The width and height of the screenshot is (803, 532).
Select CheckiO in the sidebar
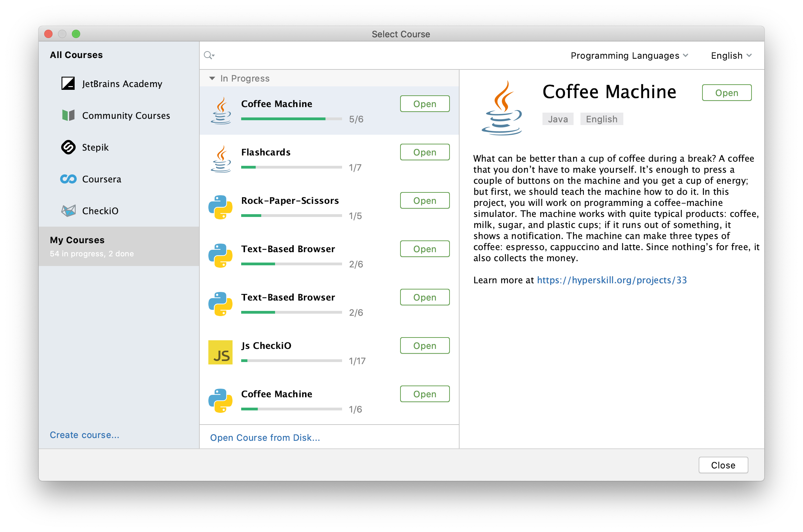[x=119, y=211]
